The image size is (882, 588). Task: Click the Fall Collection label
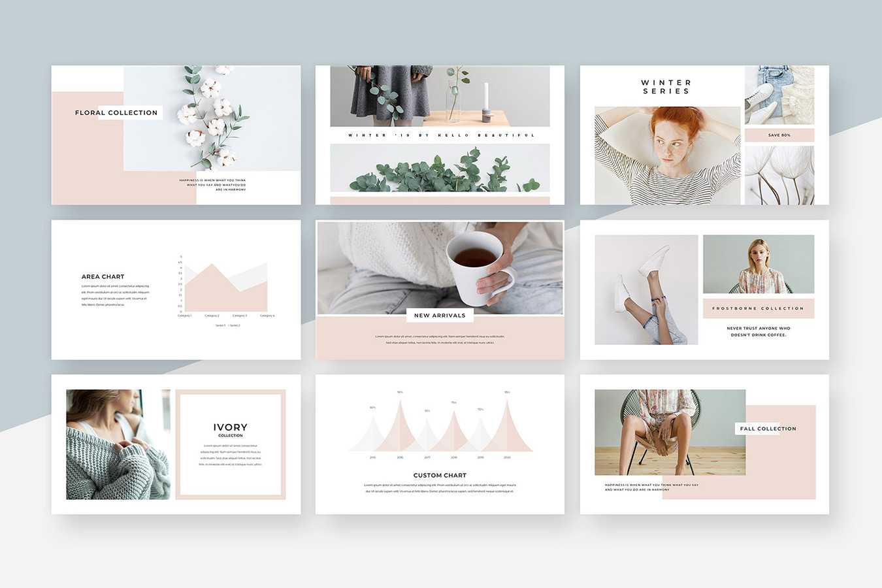768,429
